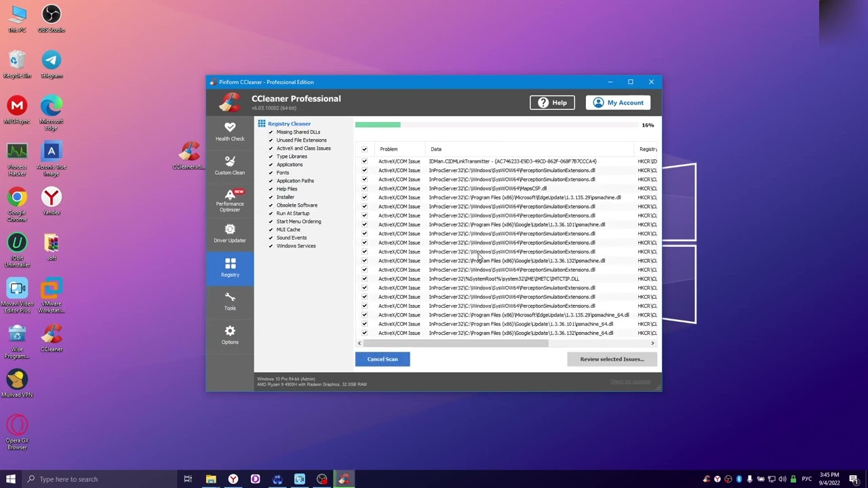Open Movavi Video Editor Plus shortcut
The image size is (868, 488).
(x=17, y=296)
